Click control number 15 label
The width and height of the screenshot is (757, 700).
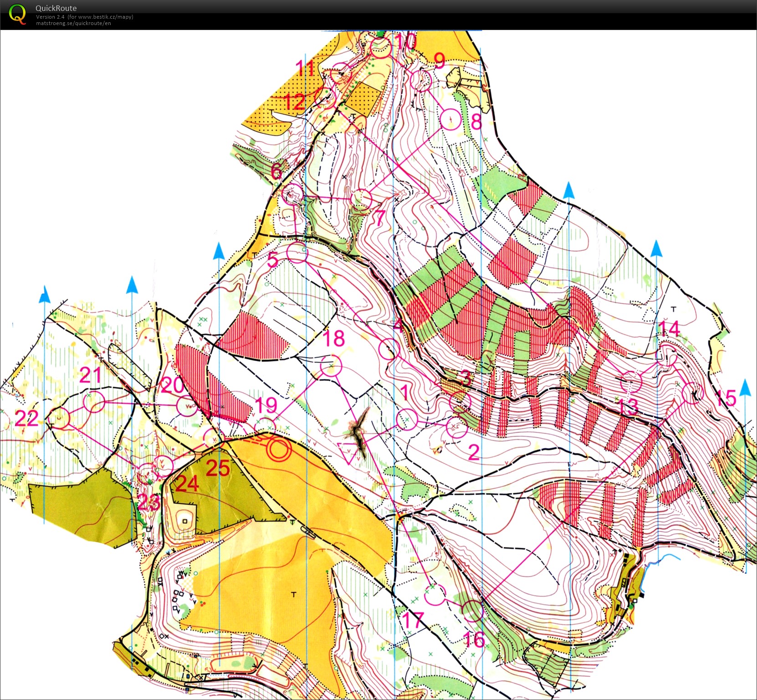pyautogui.click(x=726, y=398)
